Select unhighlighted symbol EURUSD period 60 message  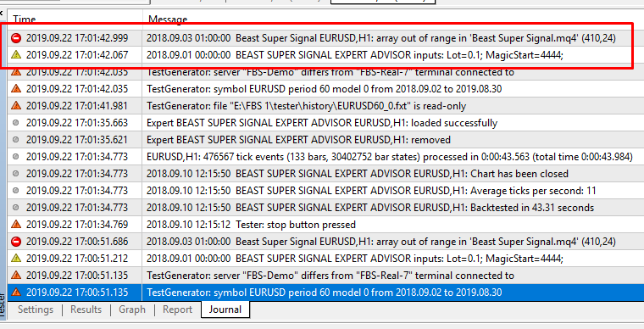[x=324, y=89]
